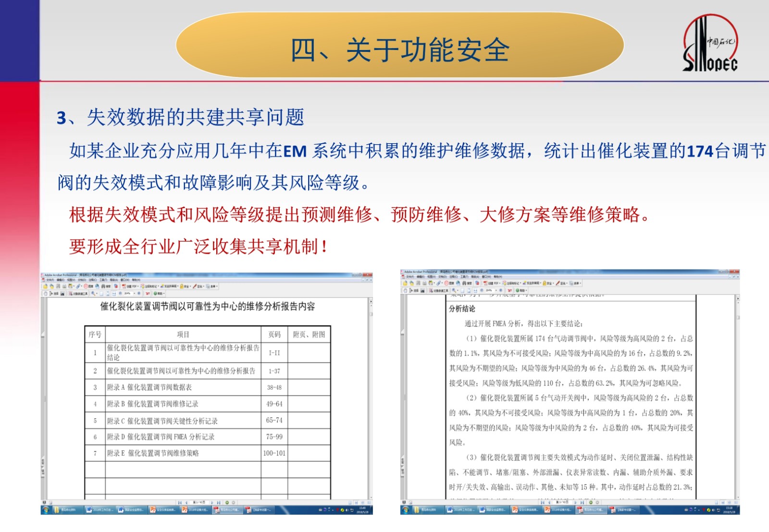Click magnifier Zoom In tool in left Acrobat
The image size is (769, 532).
93,294
